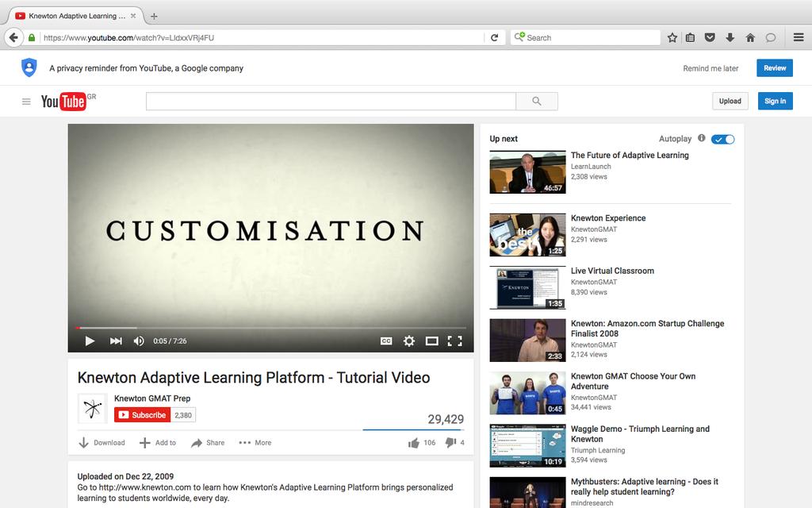Download the video
Screen dimensions: 812x508
click(101, 443)
